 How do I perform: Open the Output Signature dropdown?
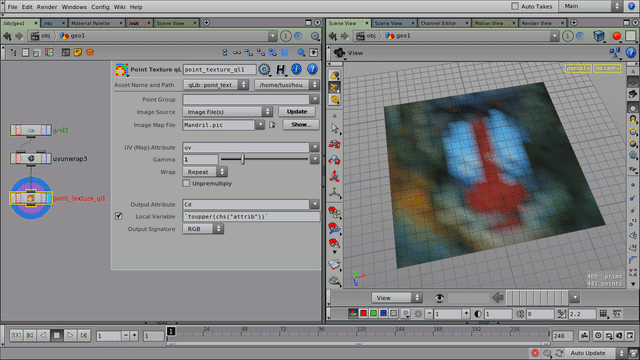203,229
